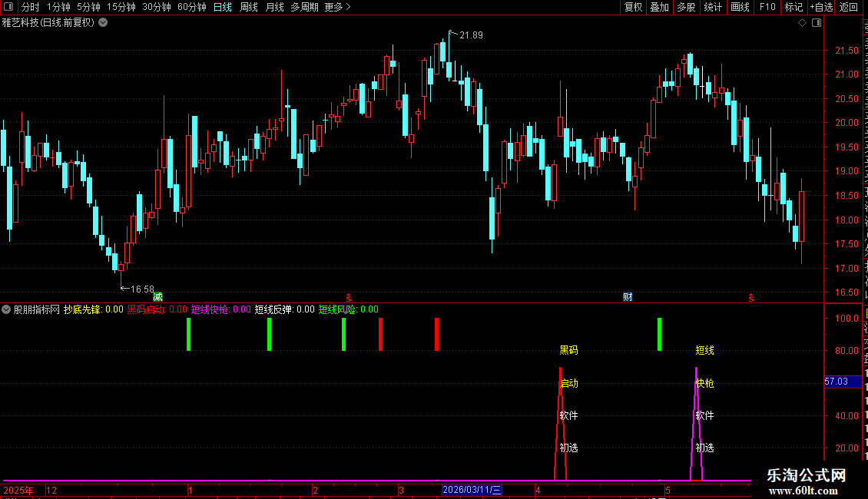Image resolution: width=868 pixels, height=499 pixels.
Task: Click the red S marker near May
Action: coord(750,298)
